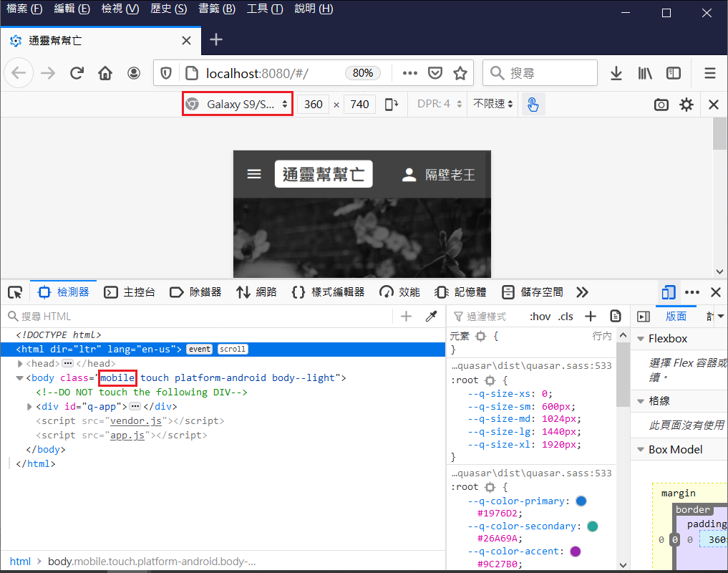The height and width of the screenshot is (573, 728).
Task: Close responsive design mode
Action: point(714,105)
